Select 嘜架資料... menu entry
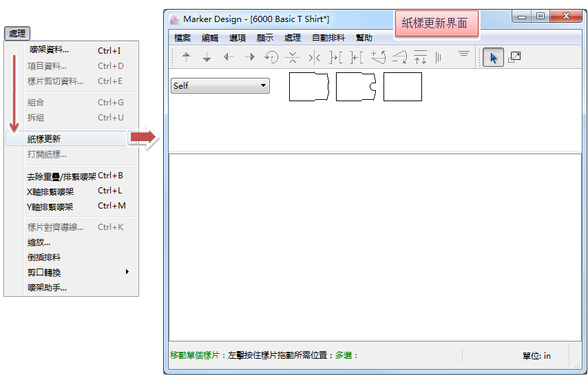588x378 pixels. click(x=48, y=50)
